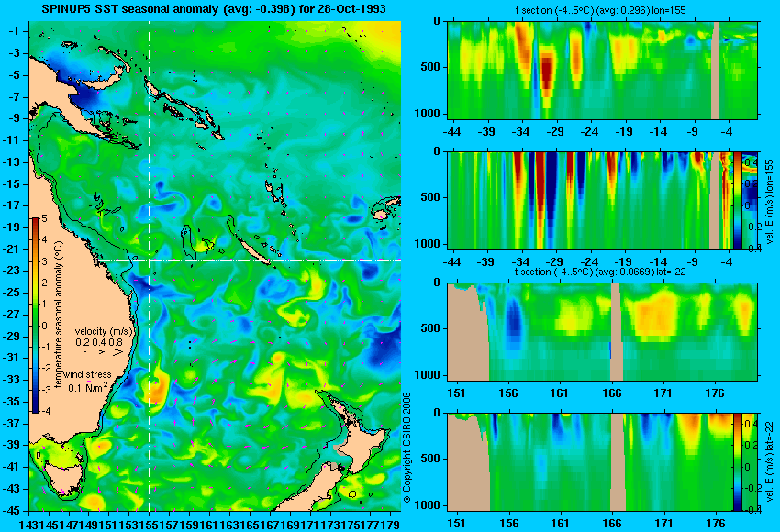Click the 't section' title with lon=155

coord(600,10)
